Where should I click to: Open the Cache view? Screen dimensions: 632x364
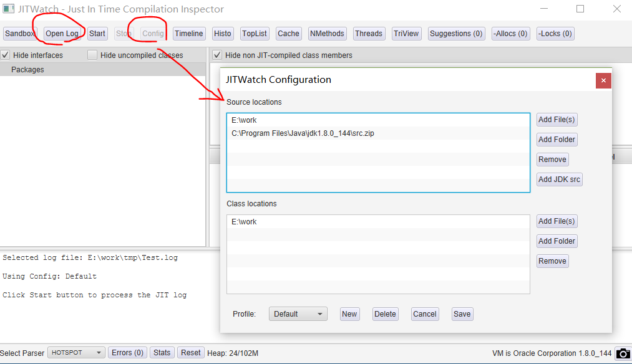tap(288, 34)
